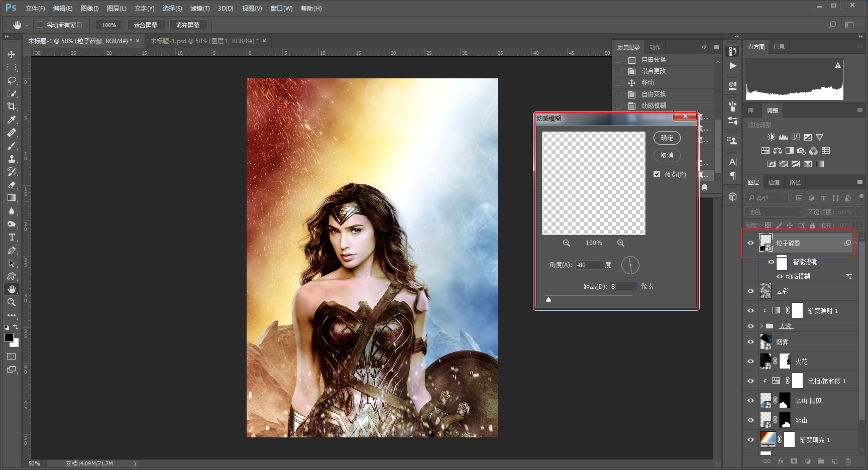Open the layer filter 类型 dropdown

point(767,198)
